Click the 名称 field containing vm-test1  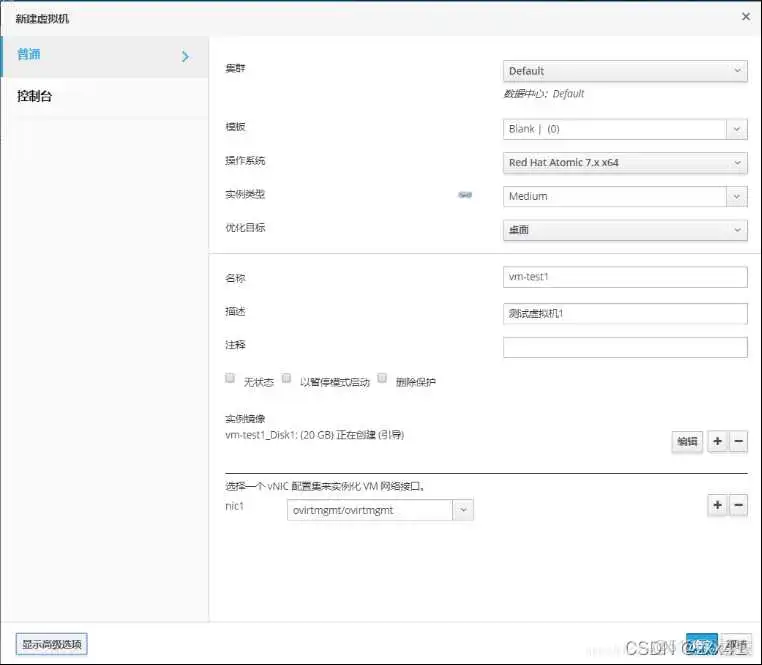point(625,277)
